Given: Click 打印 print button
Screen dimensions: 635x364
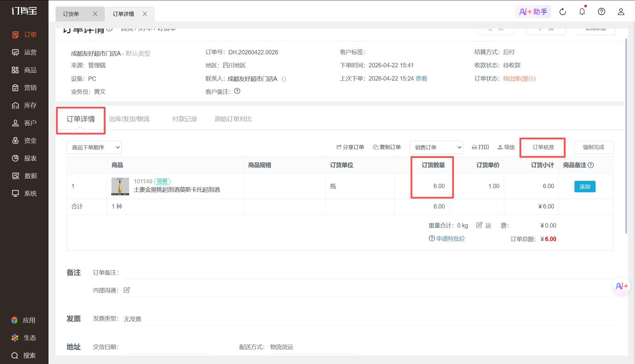Looking at the screenshot, I should 480,147.
